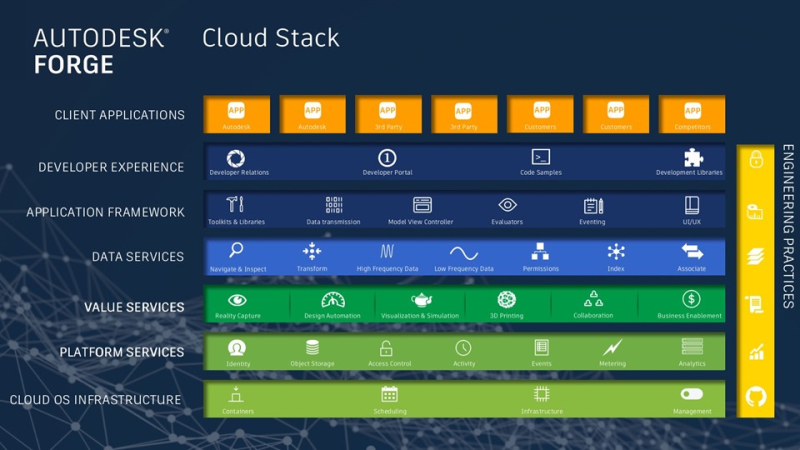
Task: Select the Value Services row label
Action: 134,307
